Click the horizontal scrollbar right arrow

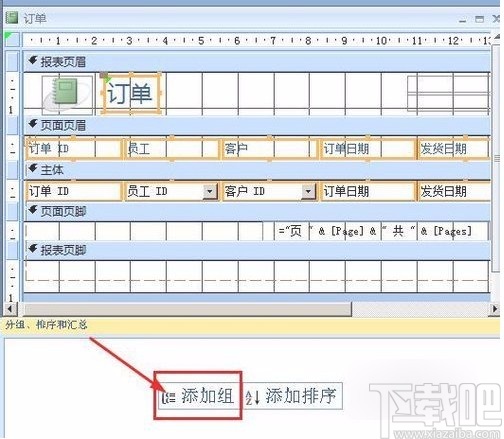[495, 309]
